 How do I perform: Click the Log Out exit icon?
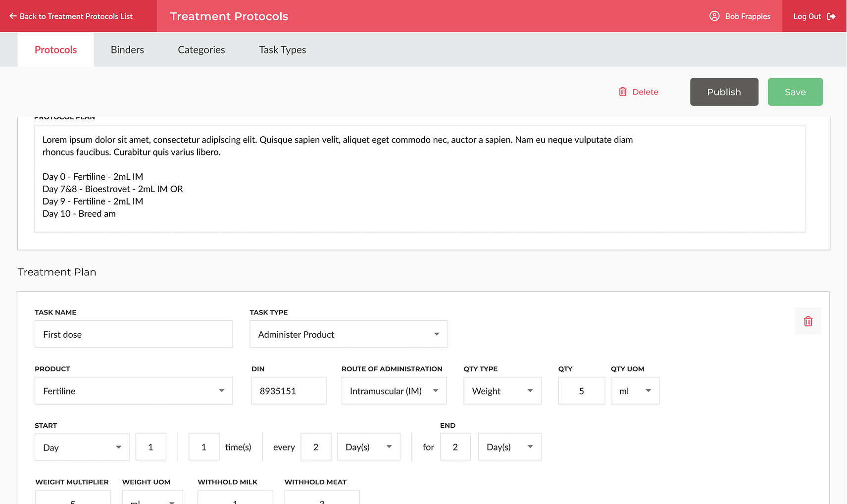click(x=831, y=16)
